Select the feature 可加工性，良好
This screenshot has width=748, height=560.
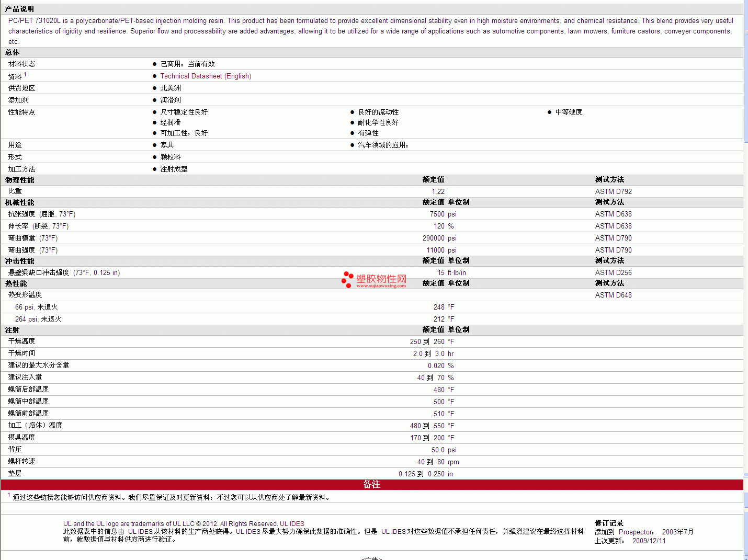(x=184, y=133)
